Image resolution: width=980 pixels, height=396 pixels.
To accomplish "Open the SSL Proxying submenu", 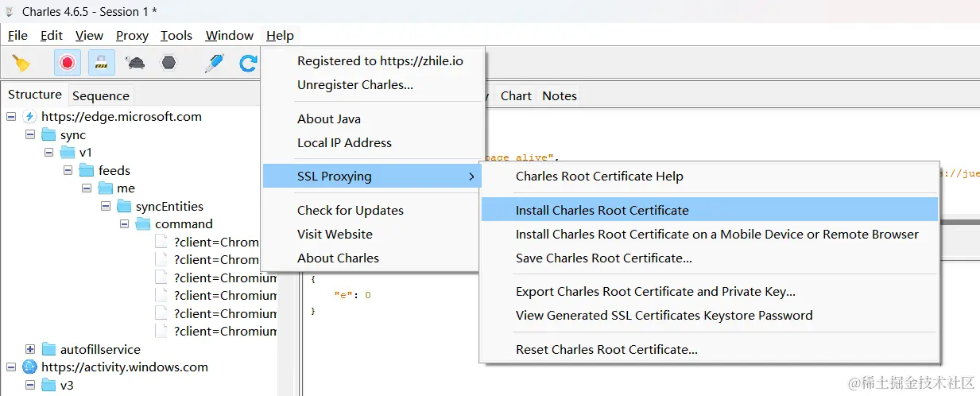I will click(x=372, y=177).
